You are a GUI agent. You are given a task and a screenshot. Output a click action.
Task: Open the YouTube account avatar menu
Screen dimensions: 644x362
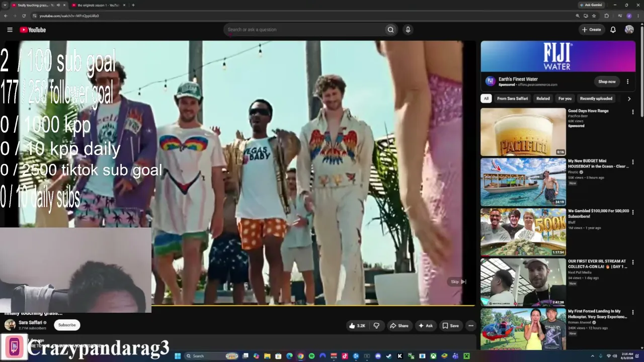pos(629,30)
